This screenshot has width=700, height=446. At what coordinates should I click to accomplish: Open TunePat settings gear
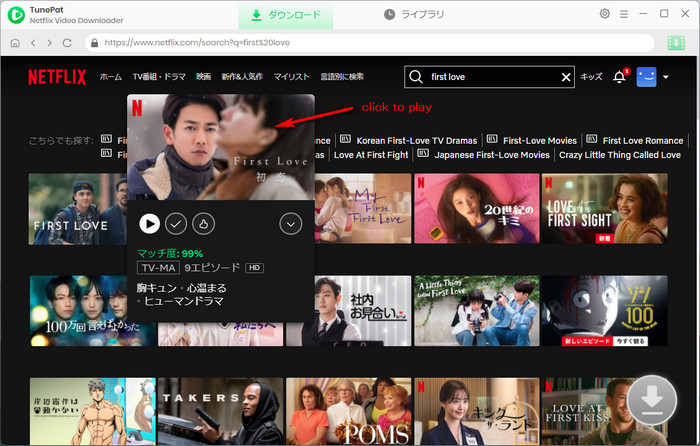[604, 14]
